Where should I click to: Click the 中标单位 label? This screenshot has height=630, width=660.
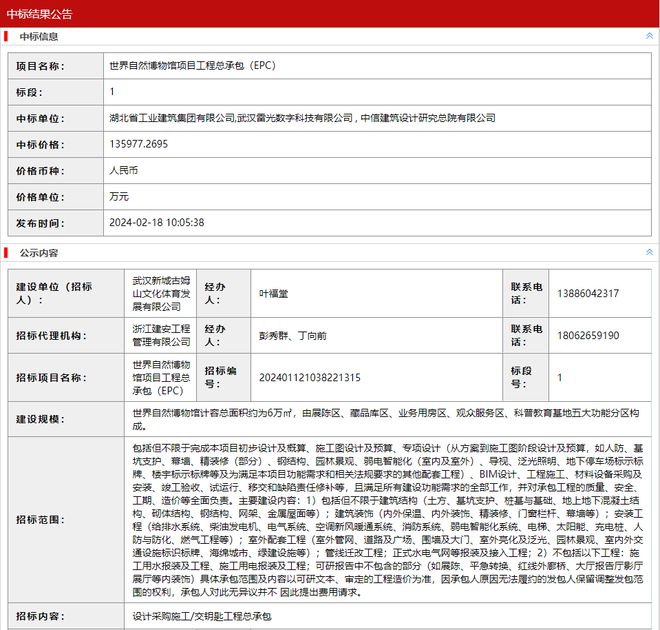[40, 119]
